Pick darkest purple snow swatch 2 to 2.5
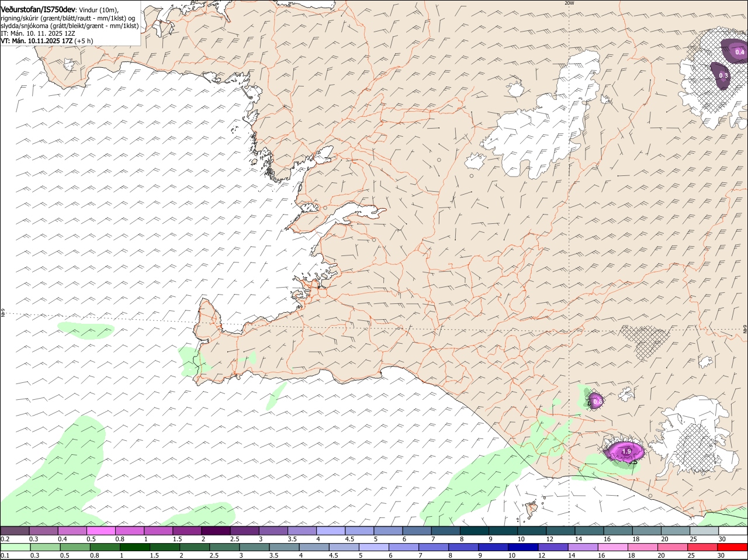 pos(216,531)
